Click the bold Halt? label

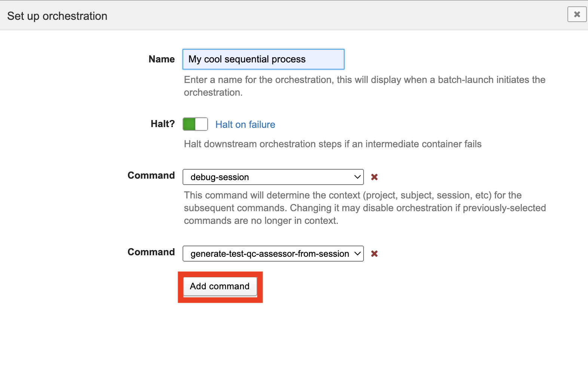162,124
